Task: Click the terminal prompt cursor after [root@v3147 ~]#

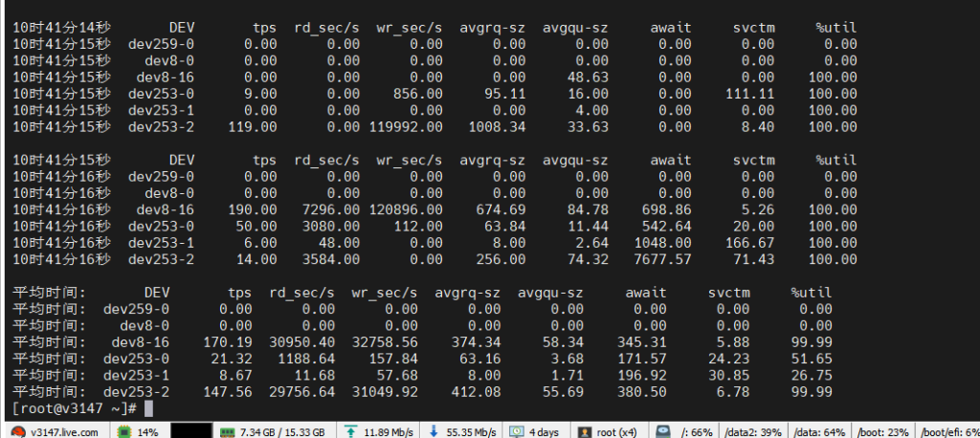Action: tap(145, 408)
